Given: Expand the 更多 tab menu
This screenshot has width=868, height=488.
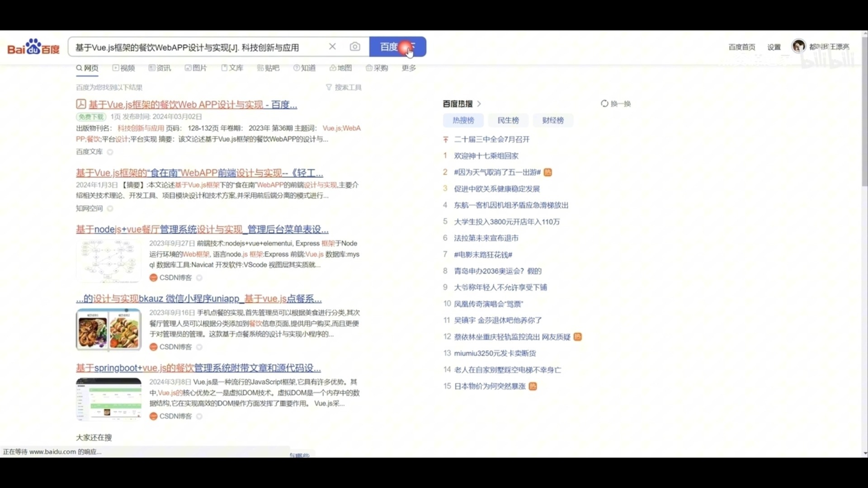Looking at the screenshot, I should [x=409, y=68].
